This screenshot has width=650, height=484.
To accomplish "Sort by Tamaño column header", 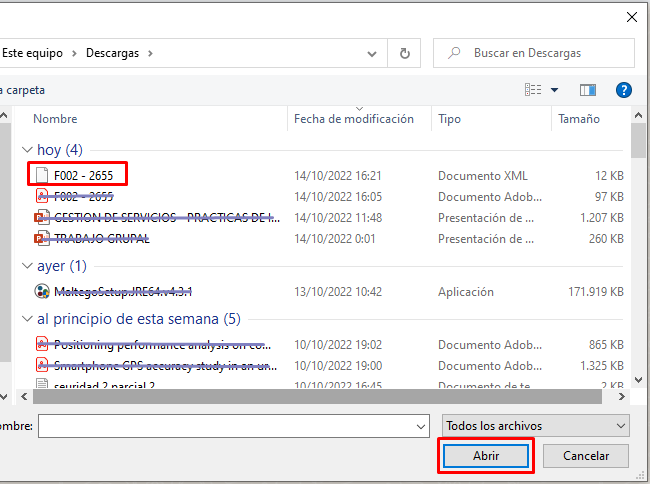I will (x=579, y=119).
